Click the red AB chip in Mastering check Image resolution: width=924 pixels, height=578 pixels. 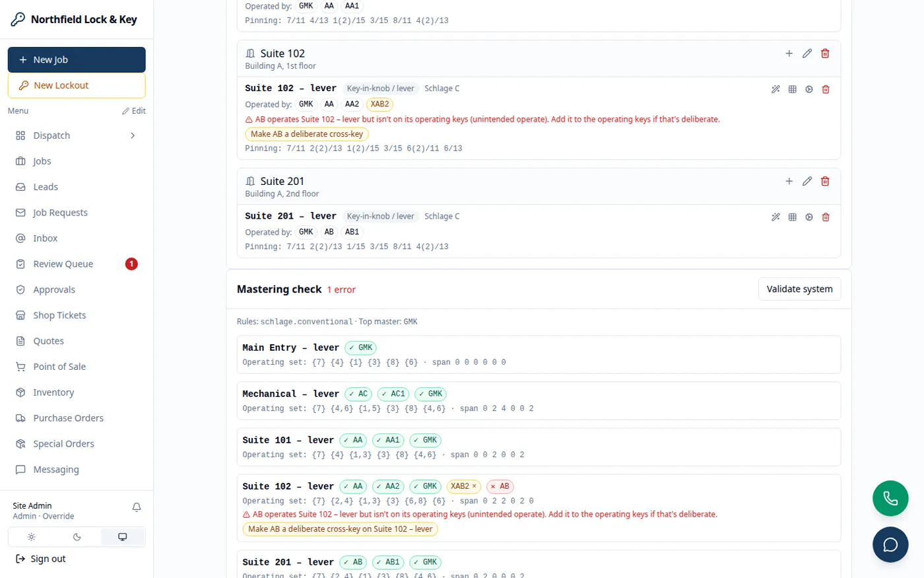coord(500,486)
